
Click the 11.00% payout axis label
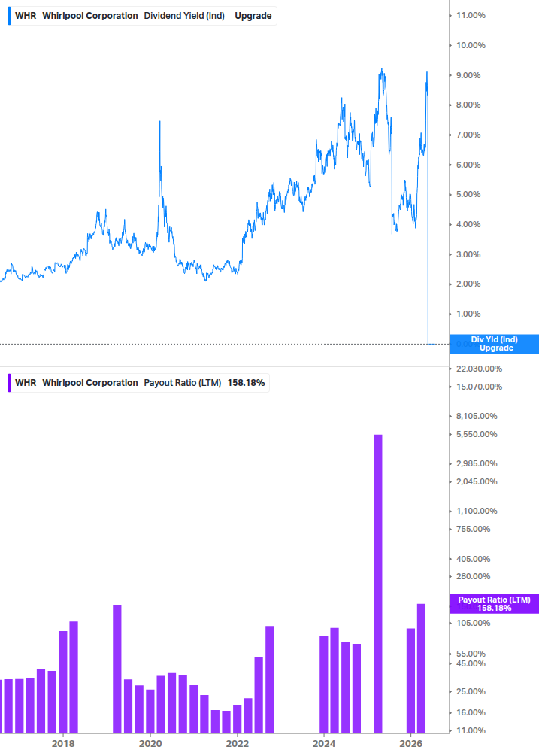tap(471, 731)
